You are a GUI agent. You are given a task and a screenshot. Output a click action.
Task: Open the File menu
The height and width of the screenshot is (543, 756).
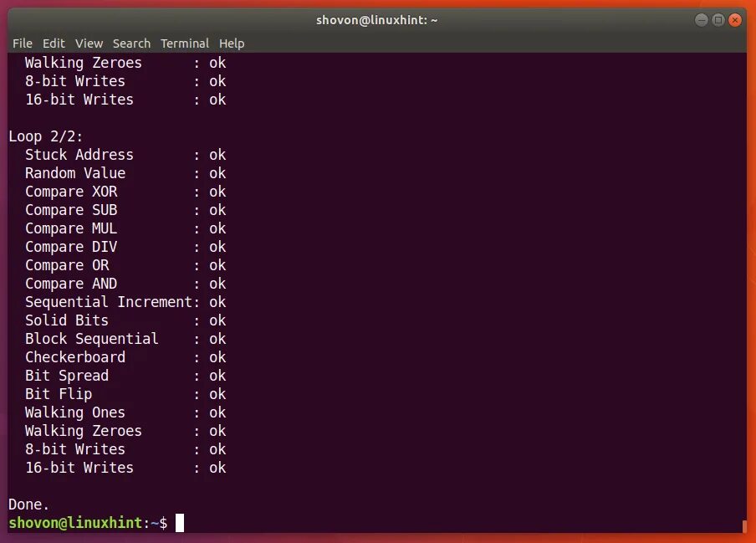pos(23,44)
